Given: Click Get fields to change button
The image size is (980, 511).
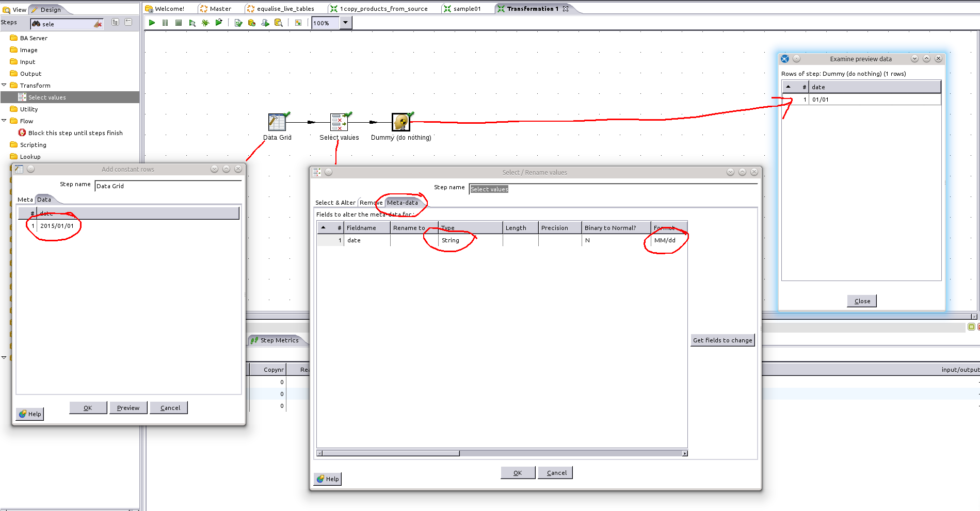Looking at the screenshot, I should (722, 340).
